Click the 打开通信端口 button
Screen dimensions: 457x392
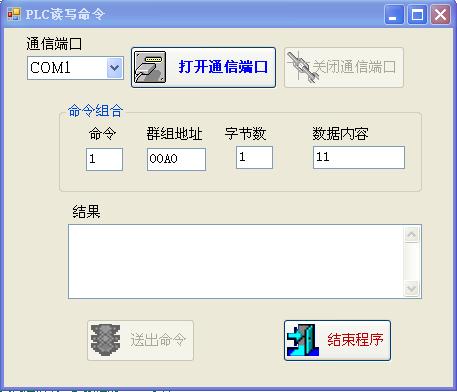pos(203,67)
